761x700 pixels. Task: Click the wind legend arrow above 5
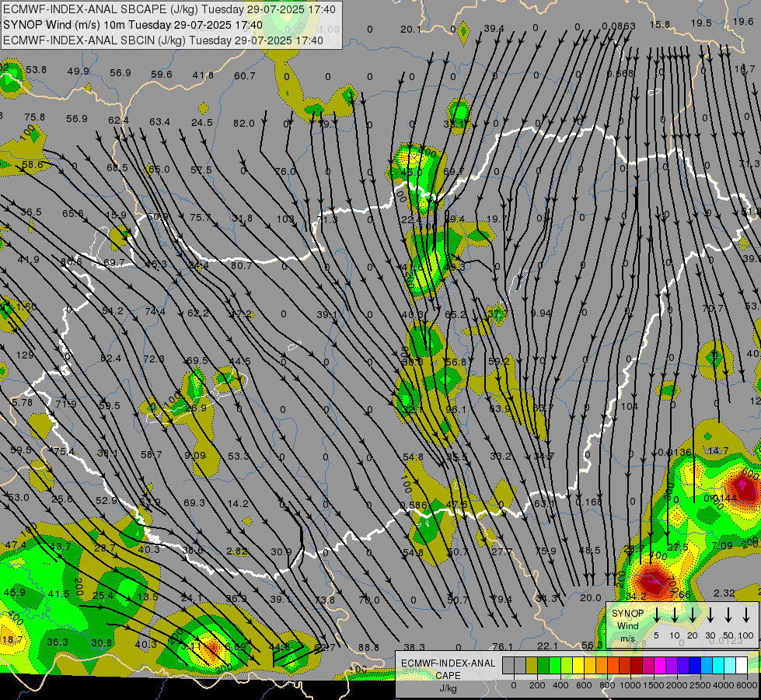click(x=657, y=615)
